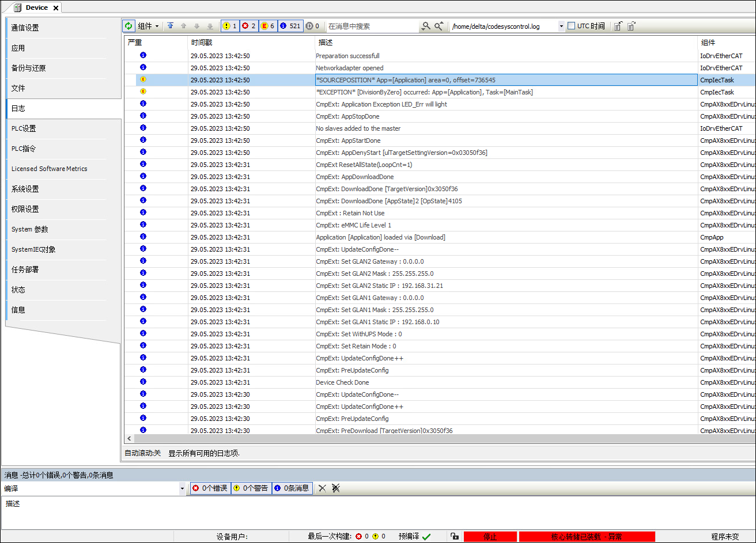Expand the 编译 message category dropdown
The height and width of the screenshot is (543, 756).
[x=183, y=488]
